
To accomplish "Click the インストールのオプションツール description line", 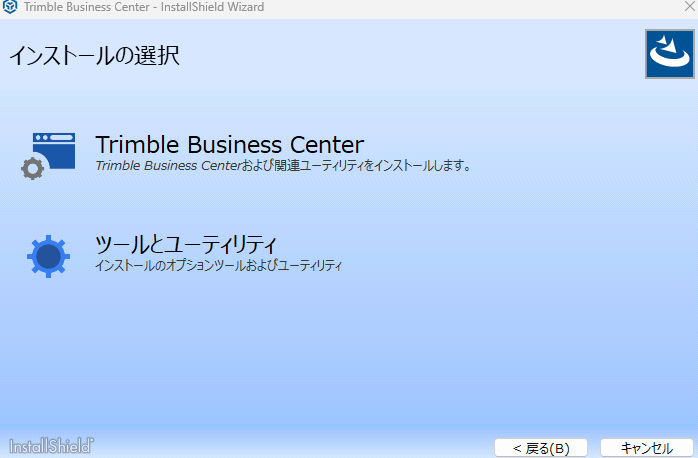I will pos(218,266).
